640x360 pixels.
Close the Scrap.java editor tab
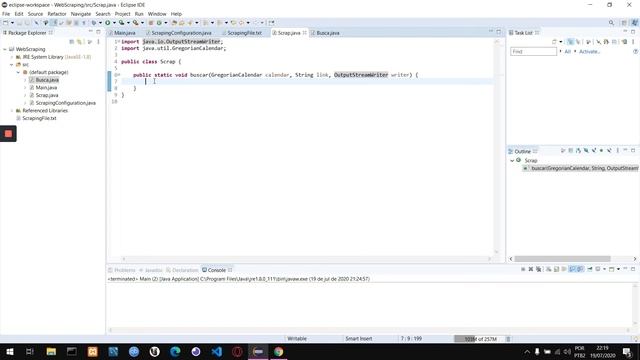(304, 33)
